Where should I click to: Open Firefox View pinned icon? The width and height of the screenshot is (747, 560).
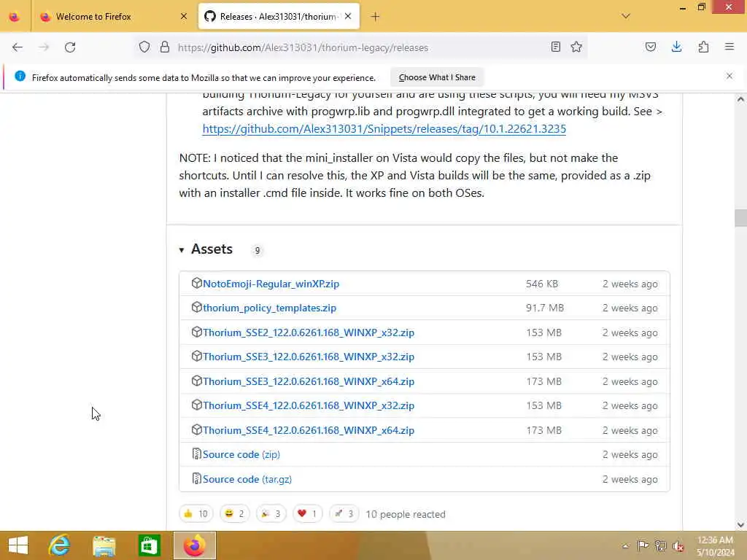(15, 17)
